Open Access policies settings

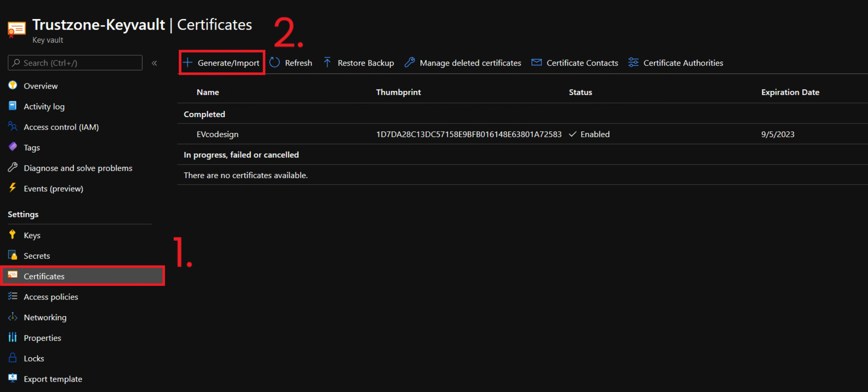[51, 296]
